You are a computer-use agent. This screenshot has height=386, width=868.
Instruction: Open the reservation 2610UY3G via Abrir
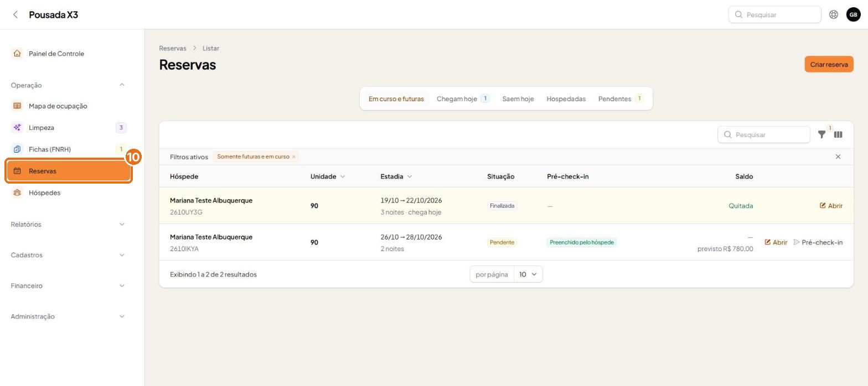pos(831,206)
